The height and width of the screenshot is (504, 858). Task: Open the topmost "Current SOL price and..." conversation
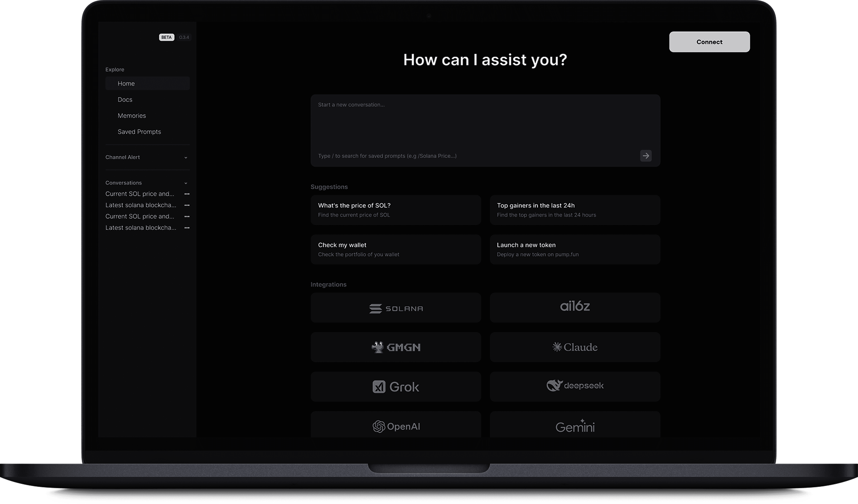click(x=140, y=194)
